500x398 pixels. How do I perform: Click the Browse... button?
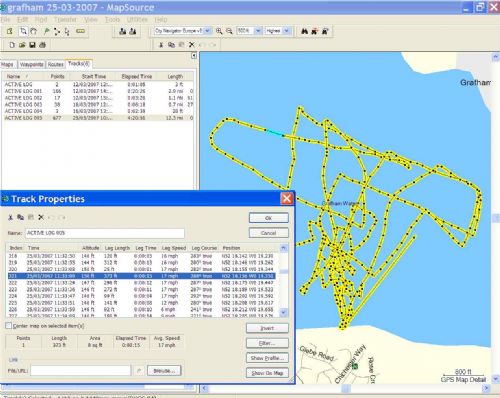pos(164,370)
